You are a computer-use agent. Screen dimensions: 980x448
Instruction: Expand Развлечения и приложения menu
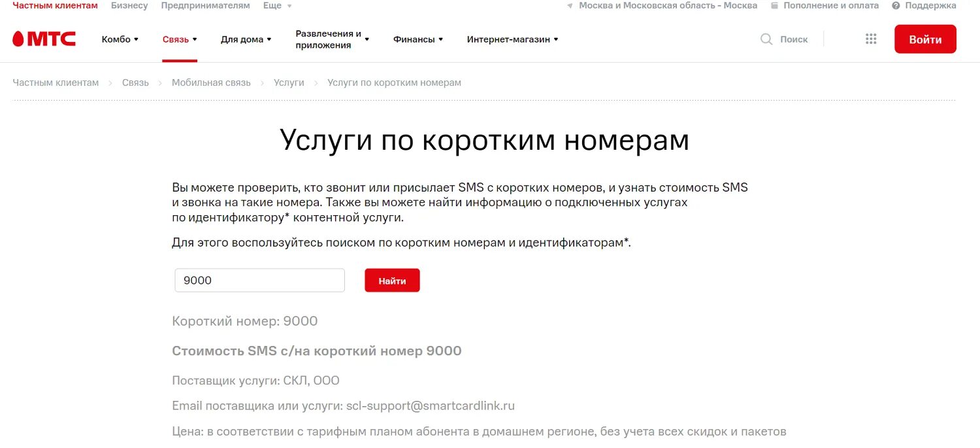pyautogui.click(x=333, y=39)
